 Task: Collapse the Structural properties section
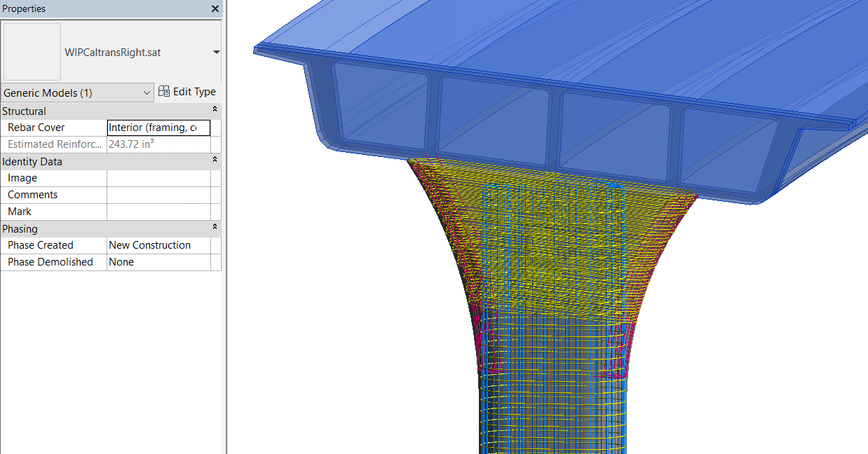click(215, 111)
